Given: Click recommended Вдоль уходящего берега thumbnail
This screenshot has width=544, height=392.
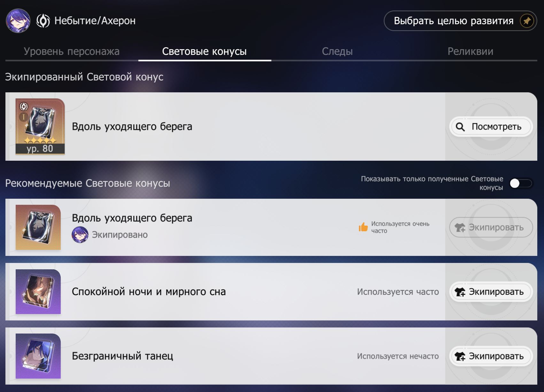Looking at the screenshot, I should [x=38, y=227].
